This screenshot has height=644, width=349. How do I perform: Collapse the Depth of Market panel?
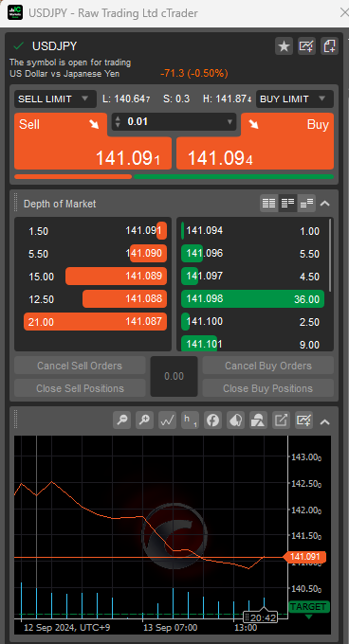click(x=325, y=203)
